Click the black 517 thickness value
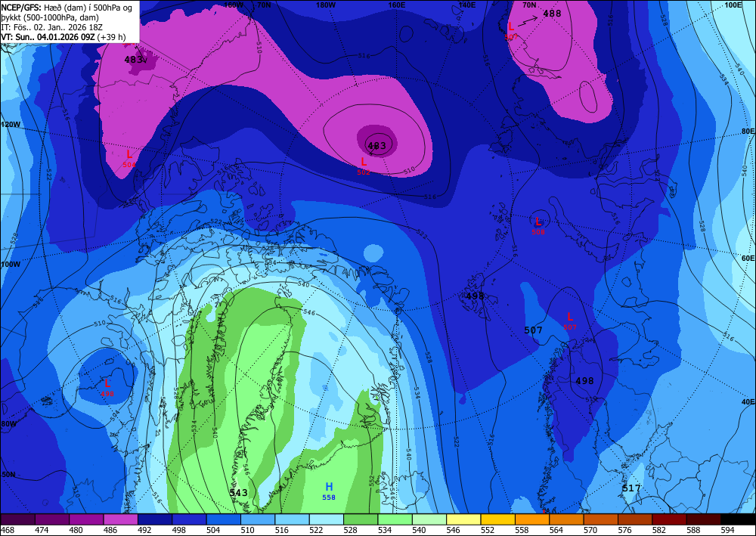Screen dimensions: 756x536 pos(631,488)
